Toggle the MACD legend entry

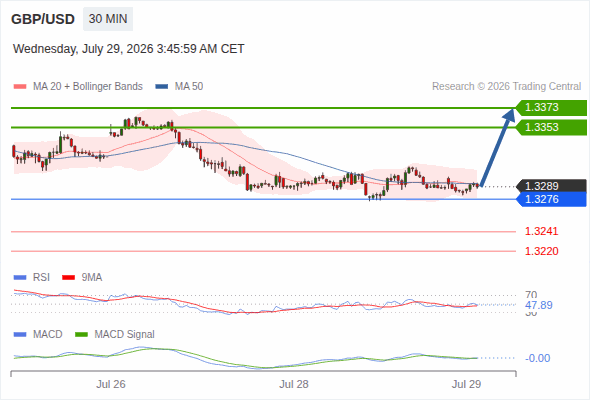(x=38, y=334)
